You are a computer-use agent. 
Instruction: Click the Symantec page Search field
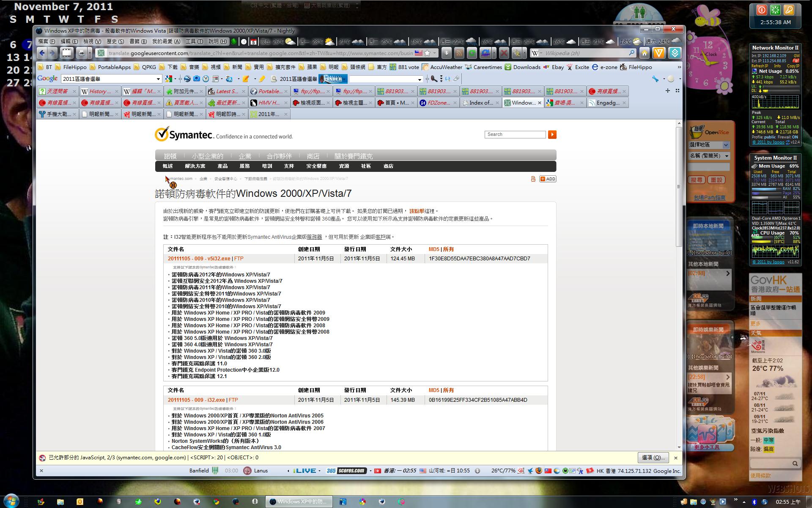pyautogui.click(x=515, y=134)
